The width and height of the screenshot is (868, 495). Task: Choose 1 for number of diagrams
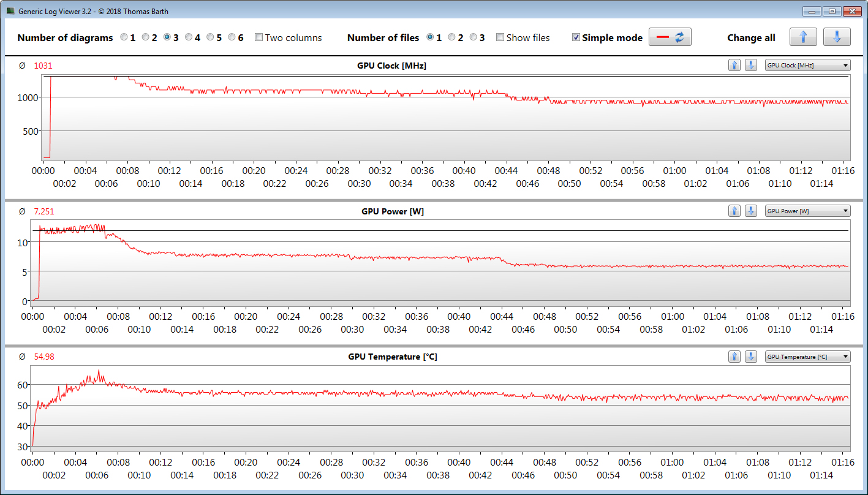[x=124, y=37]
